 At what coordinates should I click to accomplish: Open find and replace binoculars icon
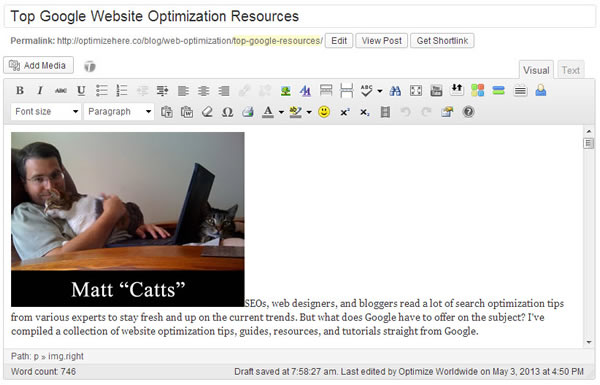coord(395,91)
